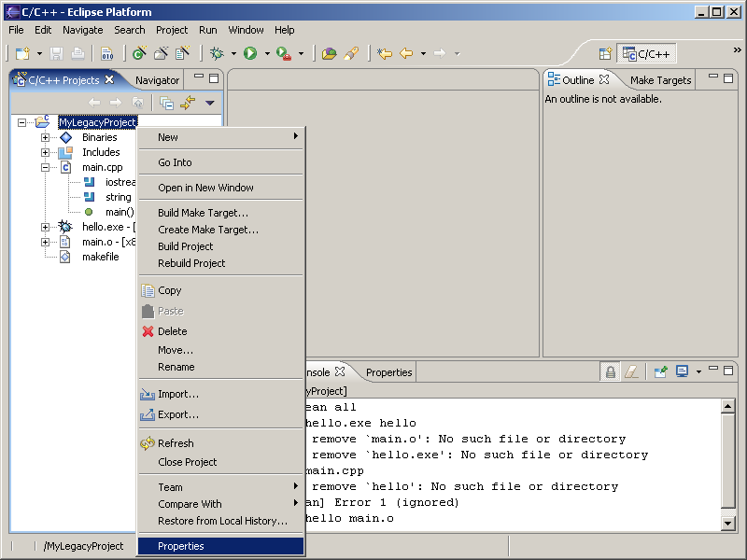The width and height of the screenshot is (747, 560).
Task: Click the console vertical scrollbar down arrow
Action: pyautogui.click(x=729, y=523)
